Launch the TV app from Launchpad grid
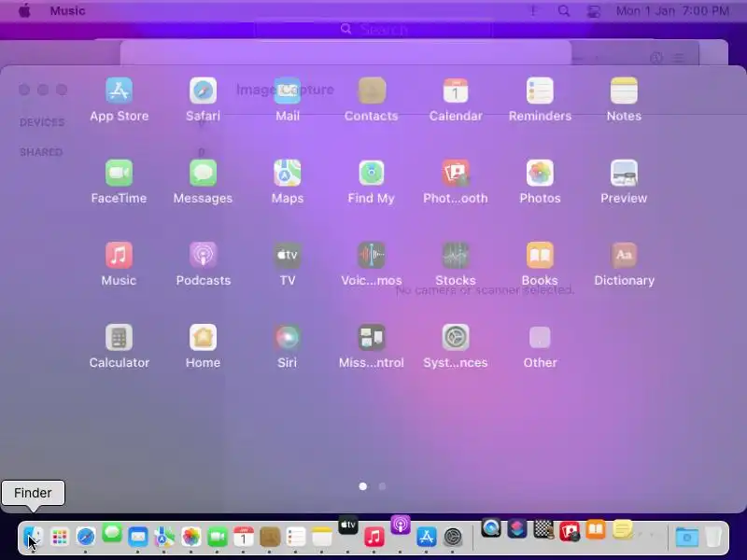This screenshot has width=747, height=560. point(288,255)
